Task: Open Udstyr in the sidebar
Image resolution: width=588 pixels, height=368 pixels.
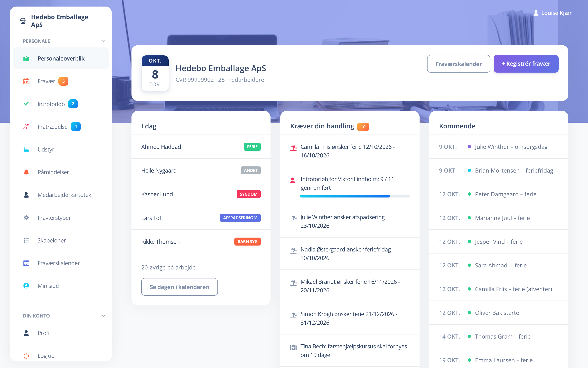Action: [x=61, y=149]
